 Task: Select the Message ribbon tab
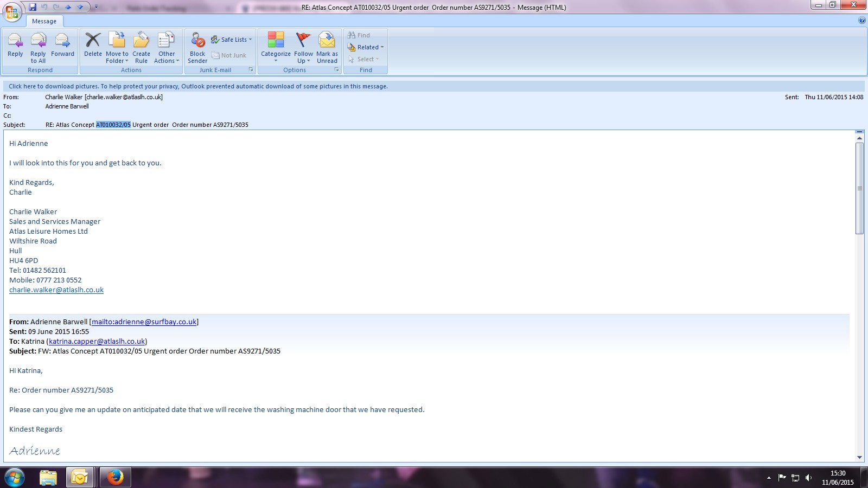pos(44,21)
